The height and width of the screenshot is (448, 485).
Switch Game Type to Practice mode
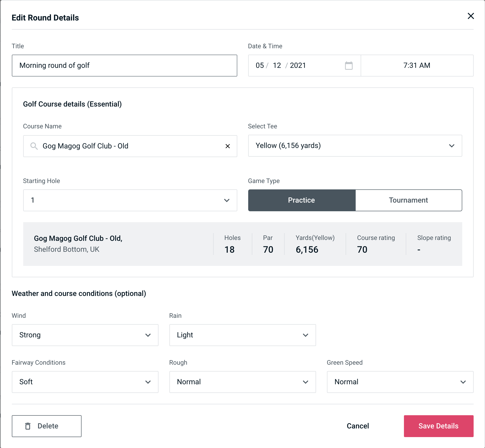[301, 201]
